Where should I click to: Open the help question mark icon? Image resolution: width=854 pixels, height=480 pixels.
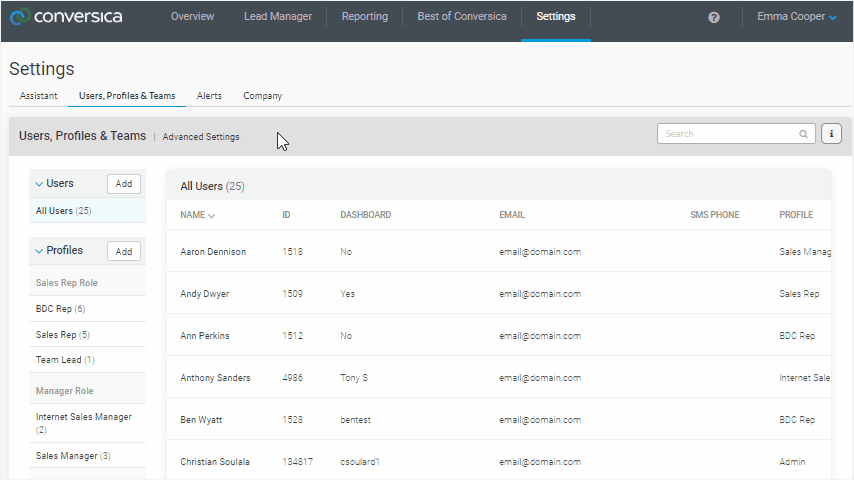714,17
